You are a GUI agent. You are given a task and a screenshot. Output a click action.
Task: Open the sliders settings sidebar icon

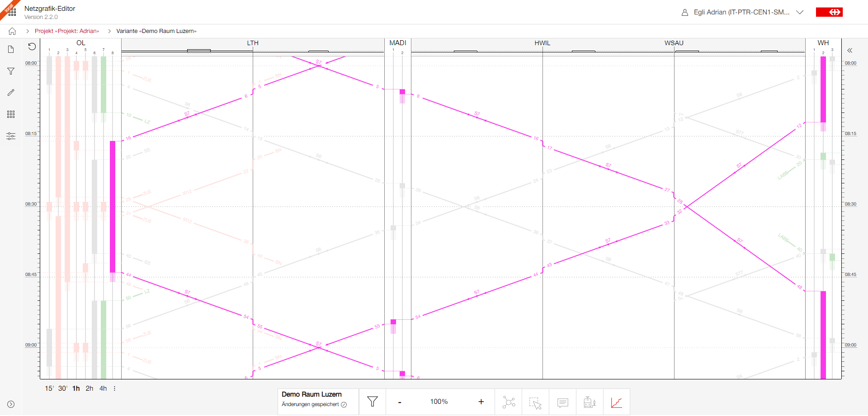click(x=11, y=136)
